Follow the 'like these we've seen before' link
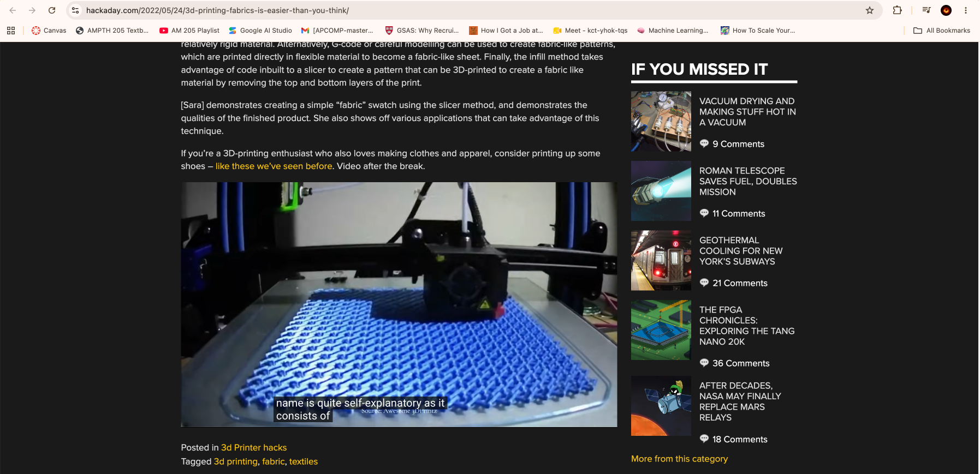 [x=274, y=166]
